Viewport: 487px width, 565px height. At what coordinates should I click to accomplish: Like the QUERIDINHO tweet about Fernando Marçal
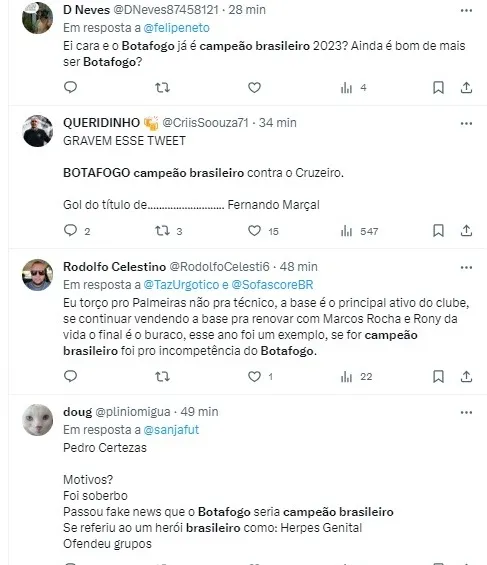[254, 231]
